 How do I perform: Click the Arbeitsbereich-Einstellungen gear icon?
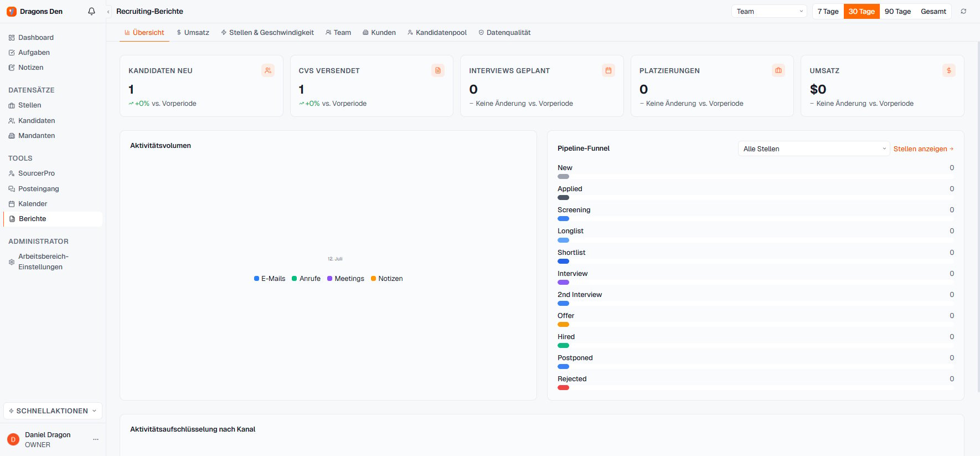12,262
